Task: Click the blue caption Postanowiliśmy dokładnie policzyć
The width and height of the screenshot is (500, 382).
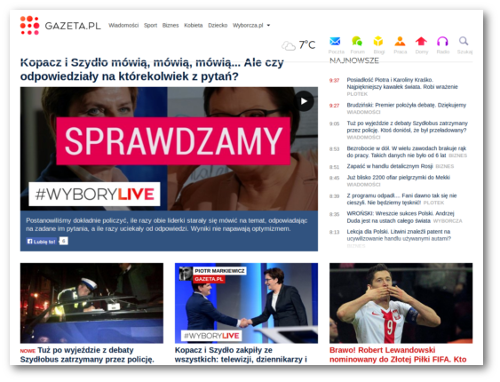Action: tap(167, 225)
